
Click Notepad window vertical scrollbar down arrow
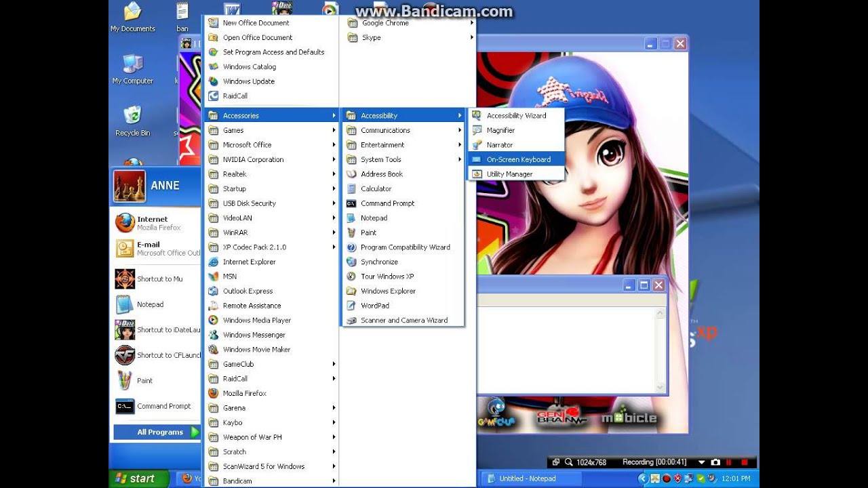tap(660, 388)
